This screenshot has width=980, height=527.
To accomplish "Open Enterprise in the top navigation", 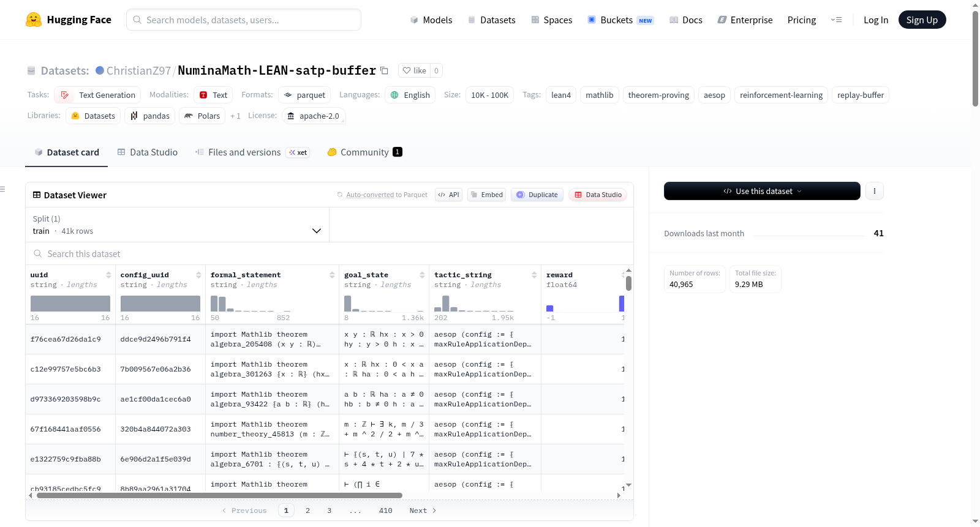I will click(x=745, y=20).
